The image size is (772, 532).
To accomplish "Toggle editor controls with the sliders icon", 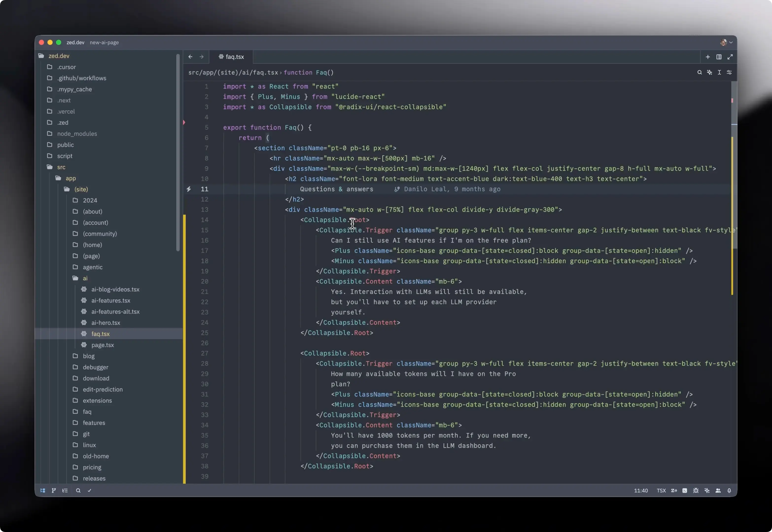I will [x=730, y=72].
